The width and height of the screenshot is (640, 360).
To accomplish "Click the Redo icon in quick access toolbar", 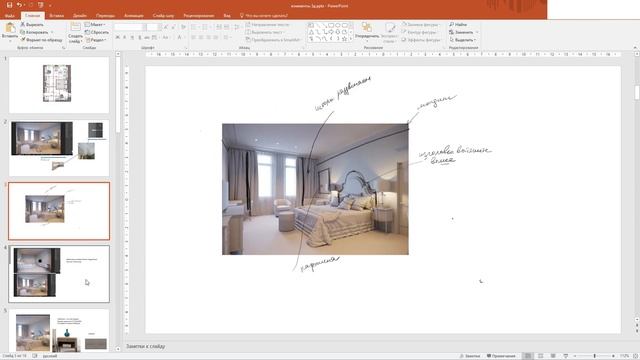I will (x=30, y=5).
